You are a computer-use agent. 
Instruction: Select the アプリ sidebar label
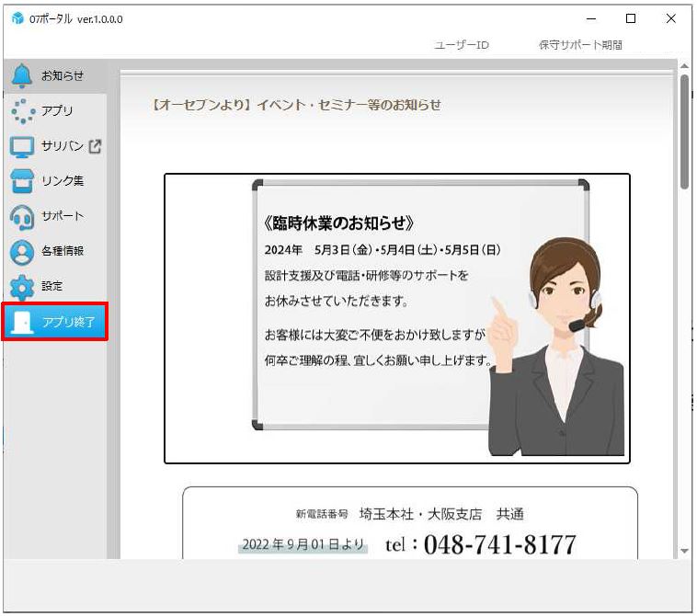(57, 110)
